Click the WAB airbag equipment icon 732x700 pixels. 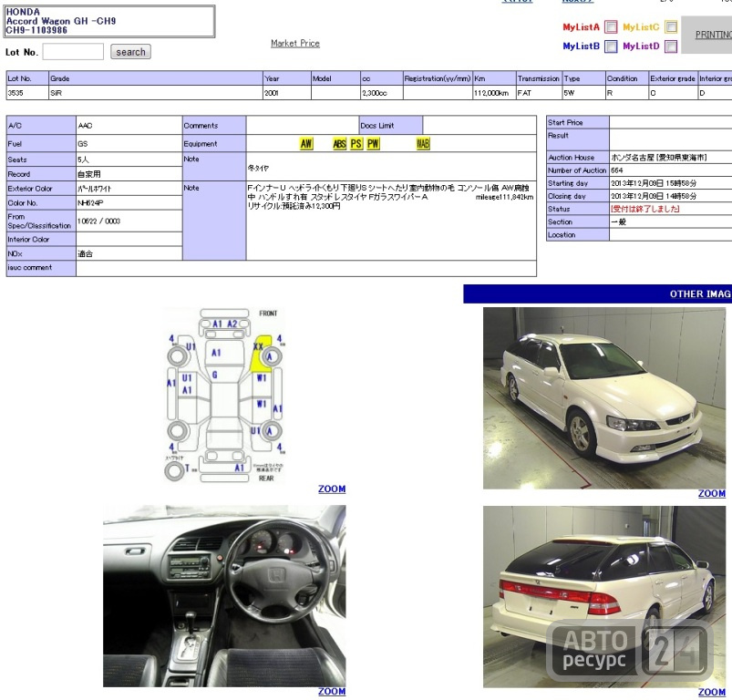(x=423, y=144)
